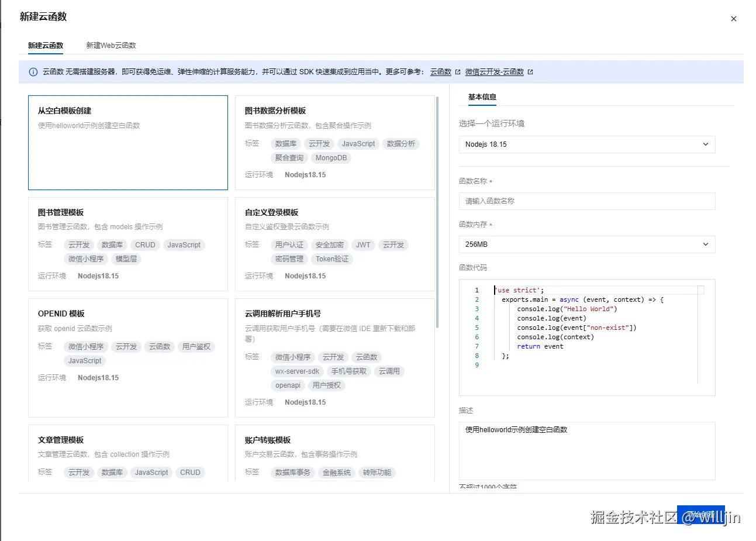This screenshot has height=541, width=756.
Task: Click the 描述 description textarea
Action: coord(587,451)
